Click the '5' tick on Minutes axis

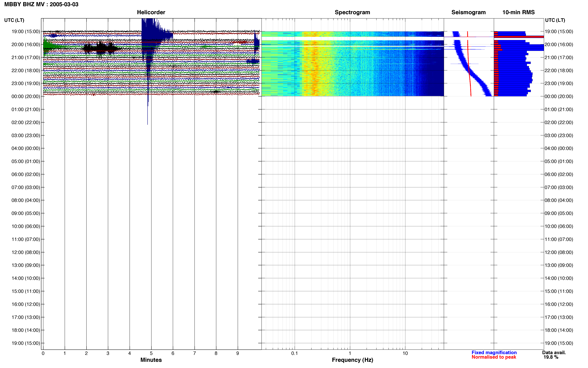click(x=151, y=353)
